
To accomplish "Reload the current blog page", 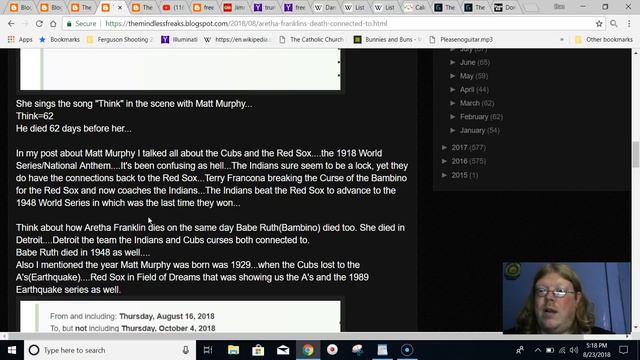I will click(x=39, y=24).
